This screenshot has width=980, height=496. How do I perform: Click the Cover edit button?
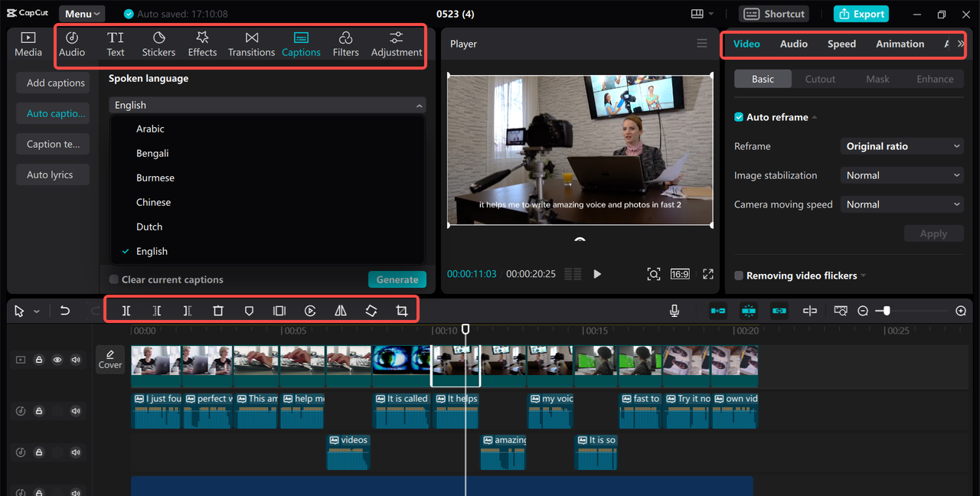(110, 360)
